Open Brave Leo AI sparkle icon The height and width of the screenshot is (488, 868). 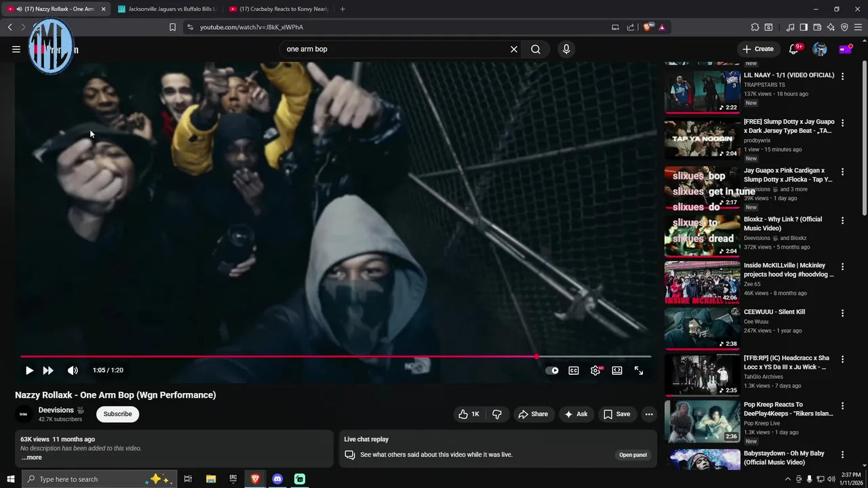click(x=831, y=27)
